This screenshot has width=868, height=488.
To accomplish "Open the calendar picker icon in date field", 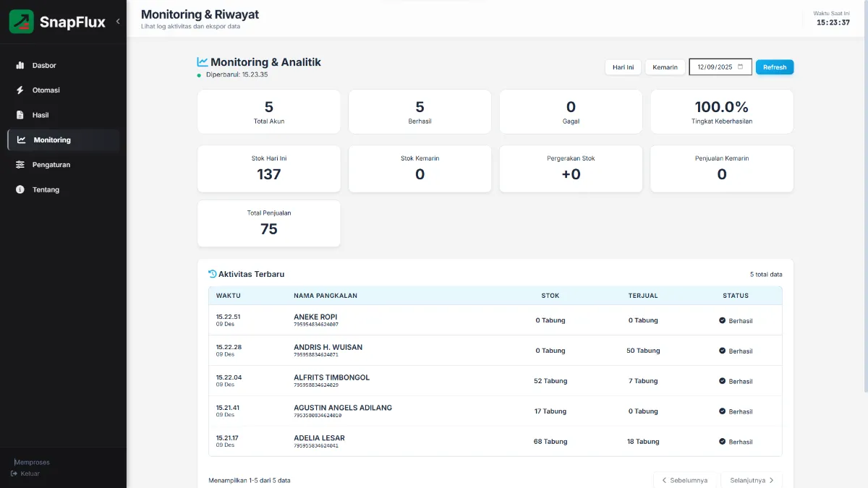I will tap(740, 67).
